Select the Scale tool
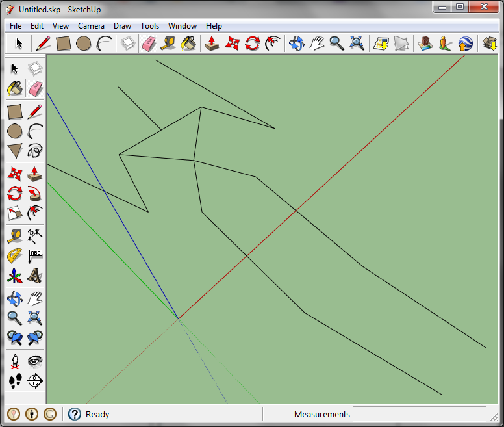The height and width of the screenshot is (427, 504). click(15, 213)
